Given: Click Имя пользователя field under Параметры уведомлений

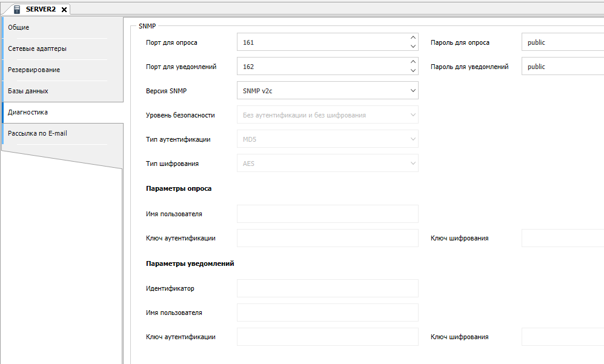Looking at the screenshot, I should 327,313.
